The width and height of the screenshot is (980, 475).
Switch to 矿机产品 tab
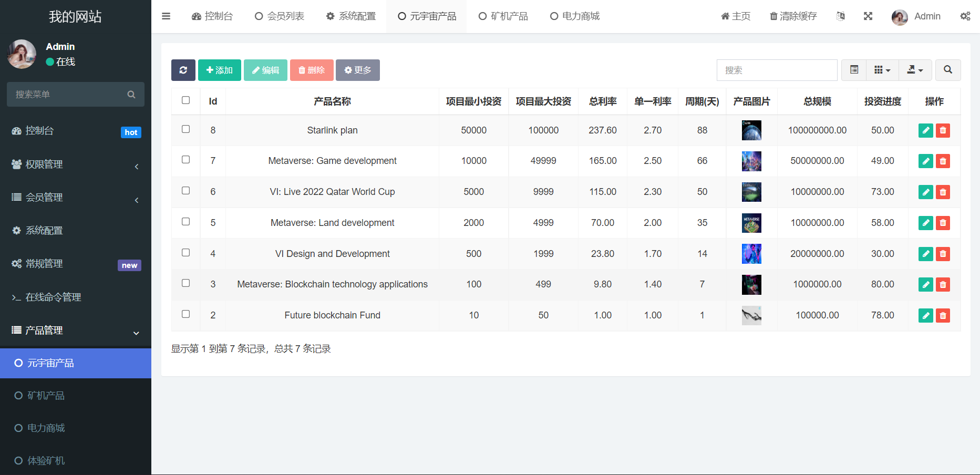[x=503, y=16]
